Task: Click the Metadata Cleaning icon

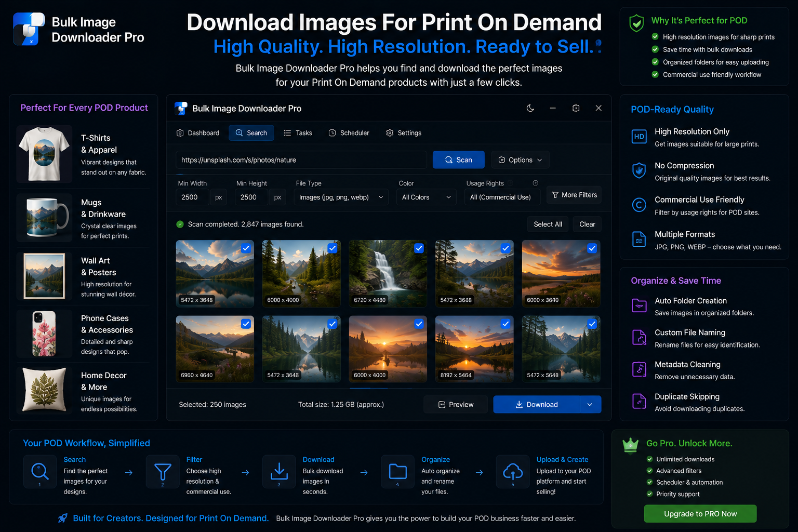Action: 639,369
